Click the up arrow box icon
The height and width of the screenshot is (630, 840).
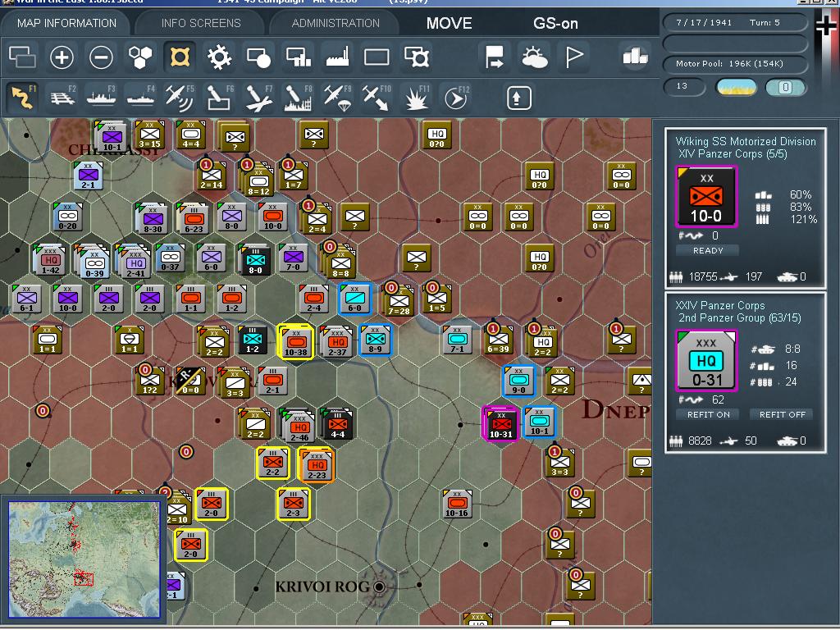point(518,98)
